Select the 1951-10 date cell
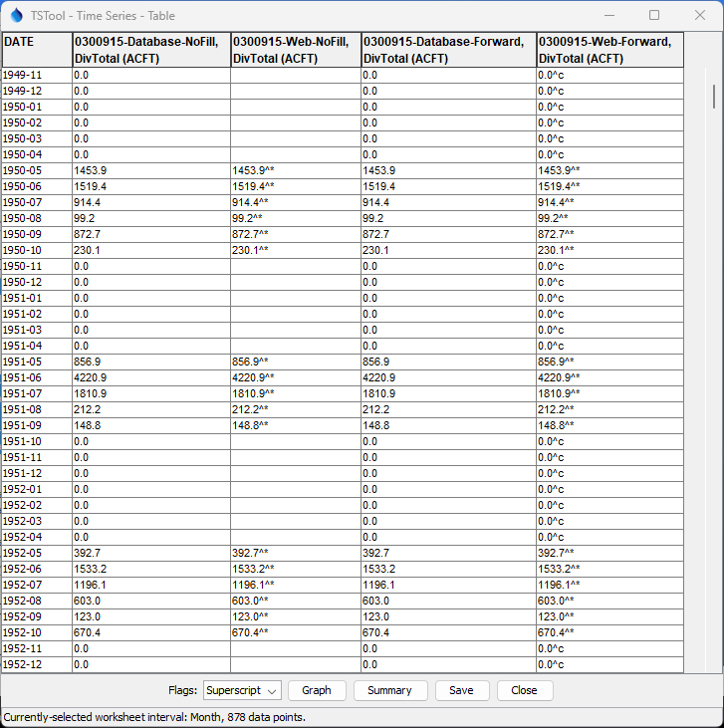 point(37,441)
